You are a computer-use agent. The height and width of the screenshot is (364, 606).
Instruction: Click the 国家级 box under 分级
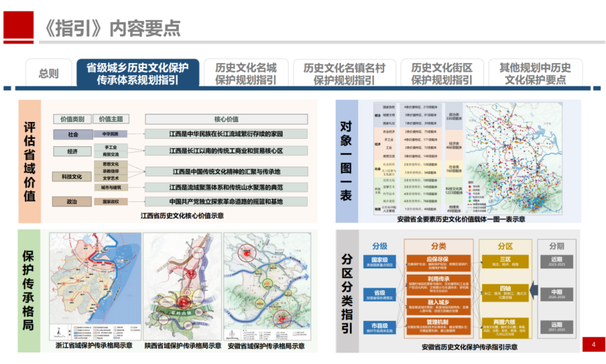pos(380,261)
